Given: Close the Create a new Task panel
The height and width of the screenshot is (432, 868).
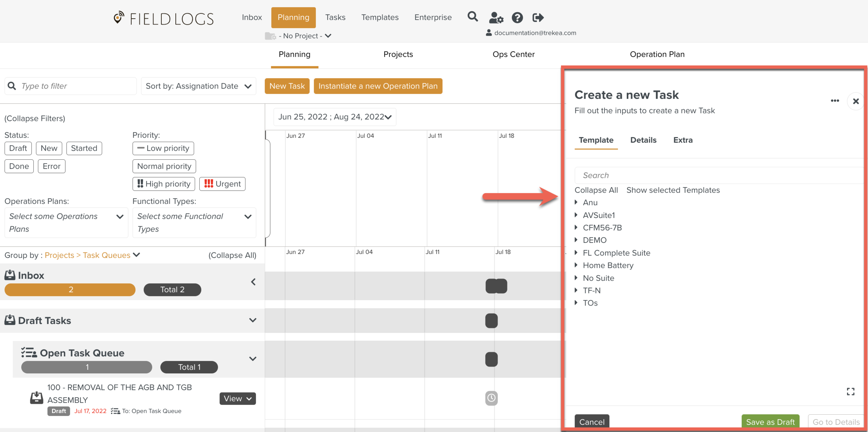Looking at the screenshot, I should [x=856, y=101].
